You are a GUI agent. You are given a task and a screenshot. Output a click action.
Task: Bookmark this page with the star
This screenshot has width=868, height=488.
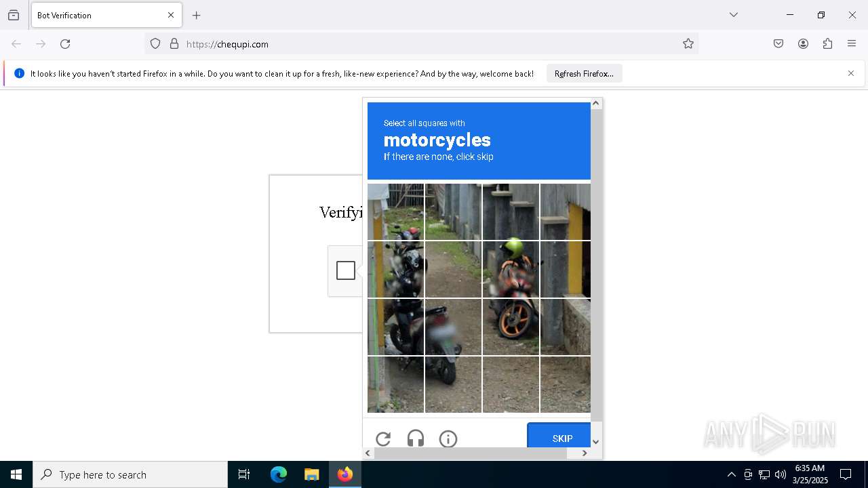pyautogui.click(x=688, y=44)
